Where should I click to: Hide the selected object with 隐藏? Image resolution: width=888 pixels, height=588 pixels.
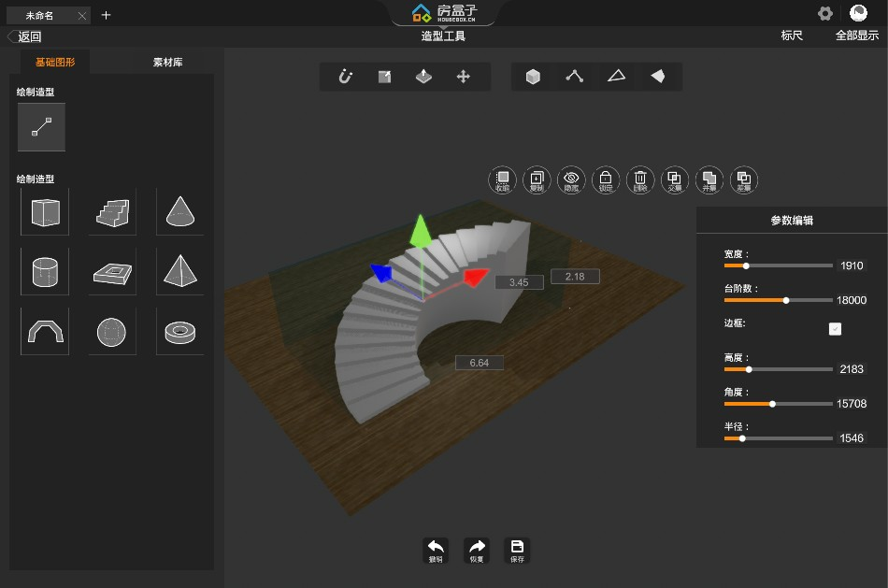tap(571, 180)
